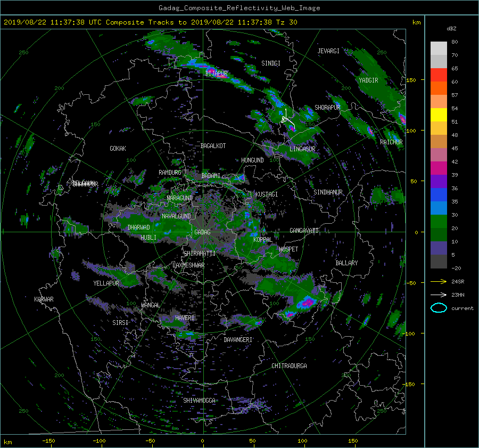Click the BADAMI city label
This screenshot has height=448, width=479.
pos(211,176)
